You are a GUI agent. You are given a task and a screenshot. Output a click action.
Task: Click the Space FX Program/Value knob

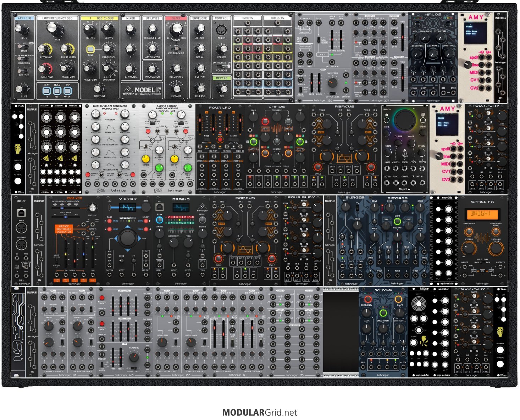pyautogui.click(x=496, y=248)
